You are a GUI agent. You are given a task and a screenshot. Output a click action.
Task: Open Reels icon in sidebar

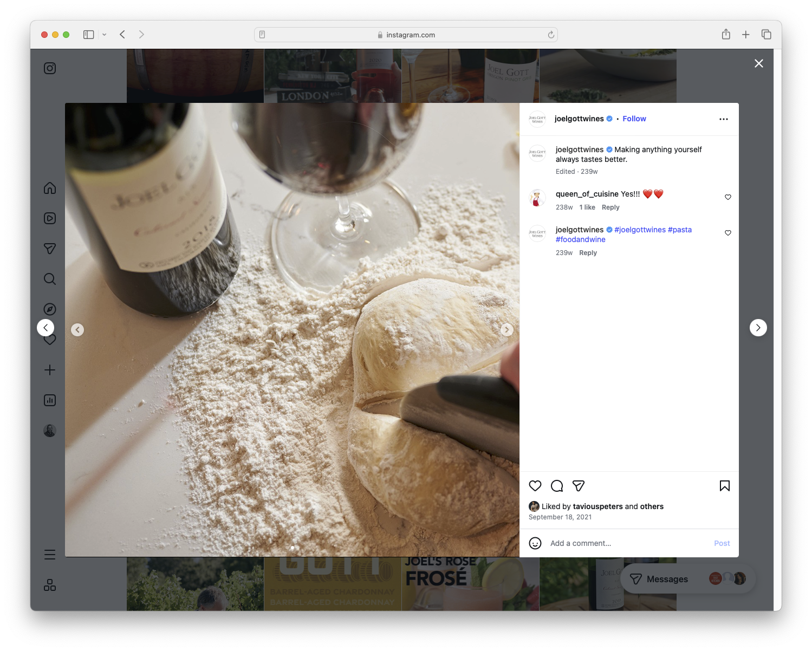50,218
